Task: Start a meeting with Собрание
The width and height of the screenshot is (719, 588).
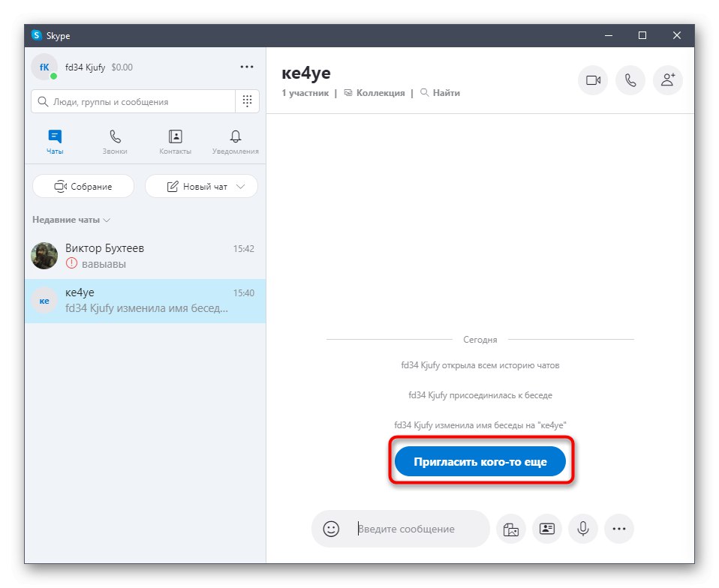Action: coord(83,186)
